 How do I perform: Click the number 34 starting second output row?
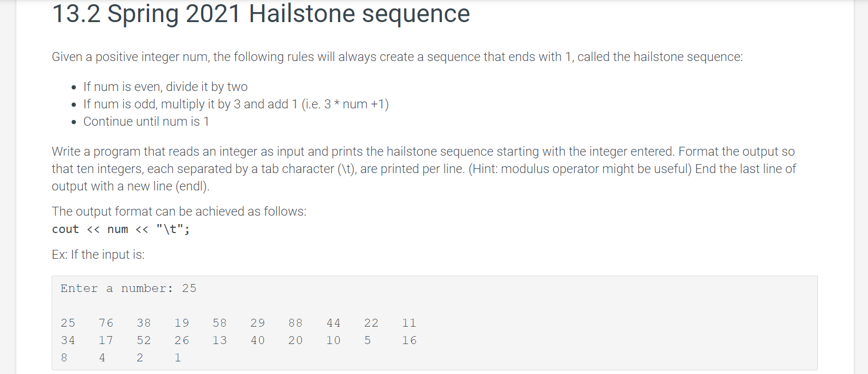tap(68, 340)
